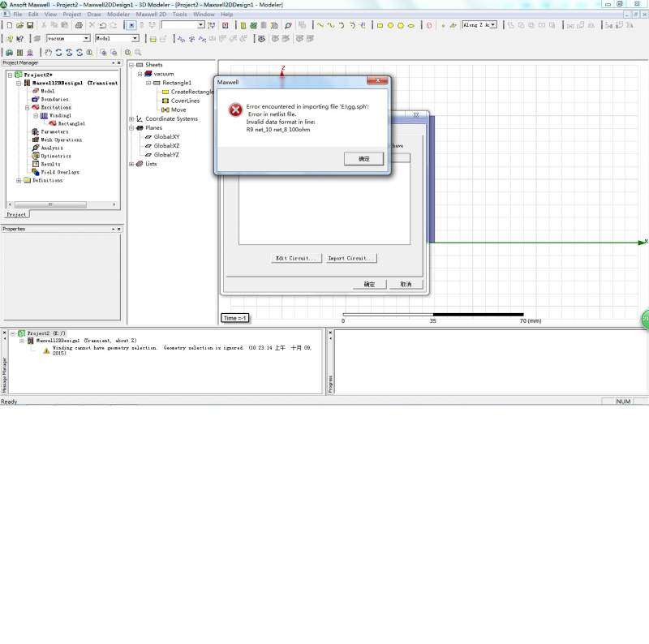Click the Draw spline tool icon

(x=331, y=25)
